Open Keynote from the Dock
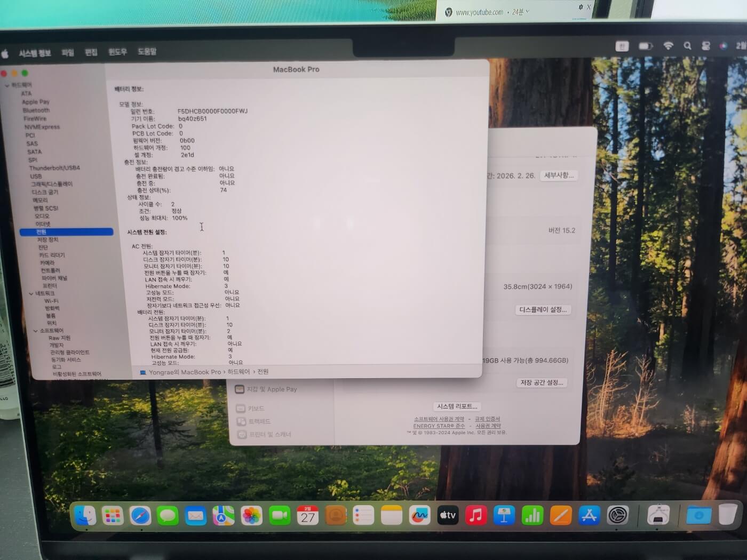 pyautogui.click(x=504, y=516)
